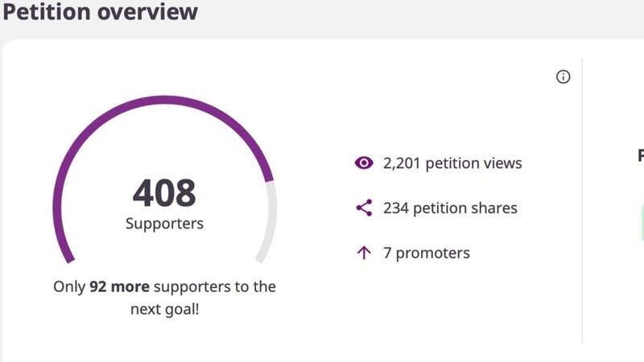Open the "7 promoters" stat
The width and height of the screenshot is (644, 362).
(x=426, y=253)
